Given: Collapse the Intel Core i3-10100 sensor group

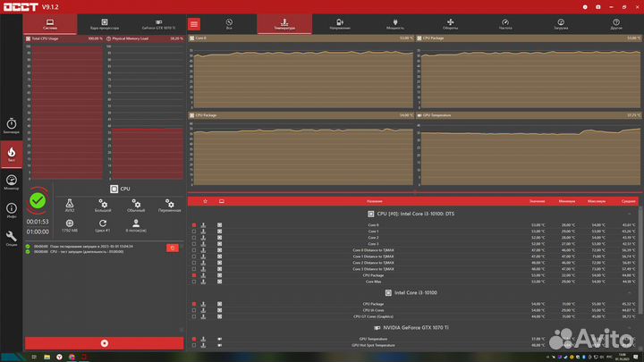Looking at the screenshot, I should (629, 292).
